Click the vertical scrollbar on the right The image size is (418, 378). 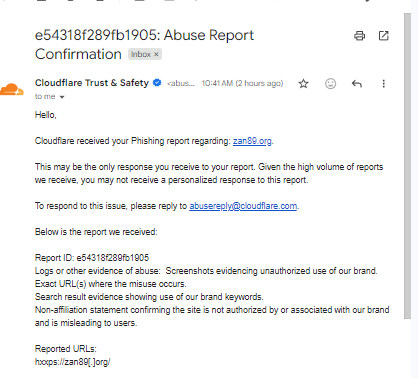(407, 166)
